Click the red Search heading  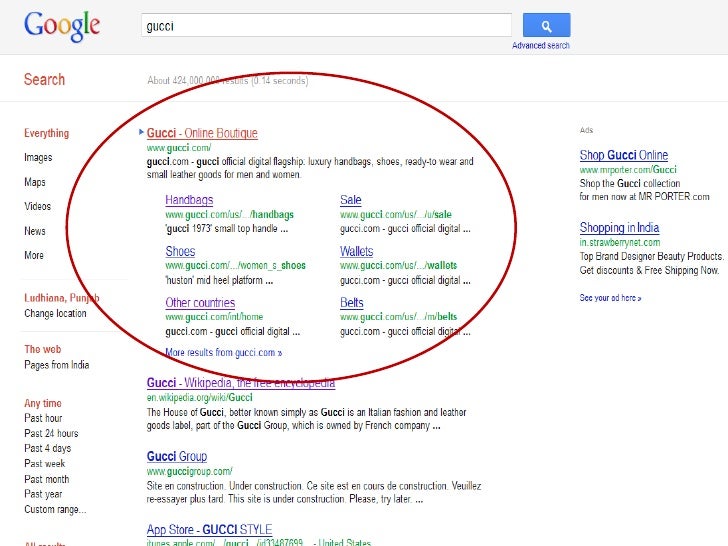(x=44, y=79)
